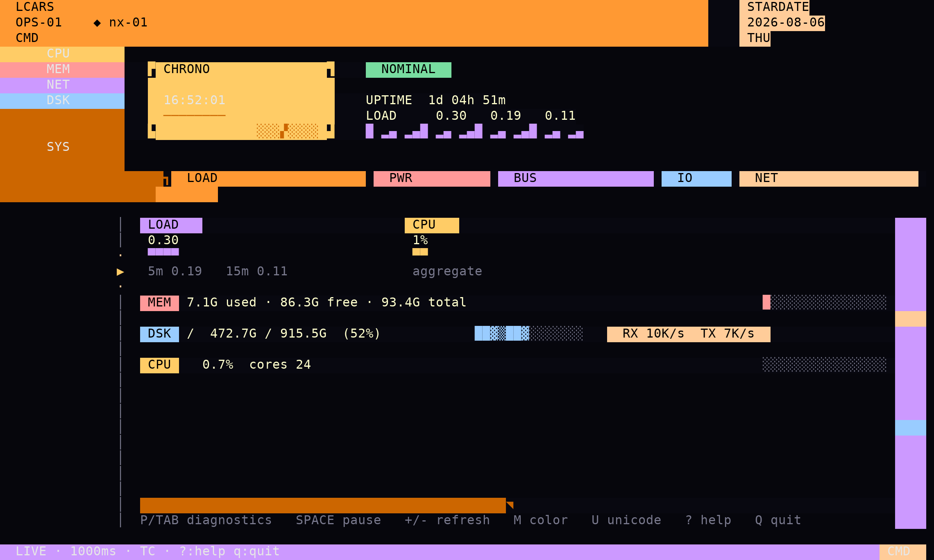934x560 pixels.
Task: Click the RX 10K/s TX 7K/s network badge
Action: [689, 334]
